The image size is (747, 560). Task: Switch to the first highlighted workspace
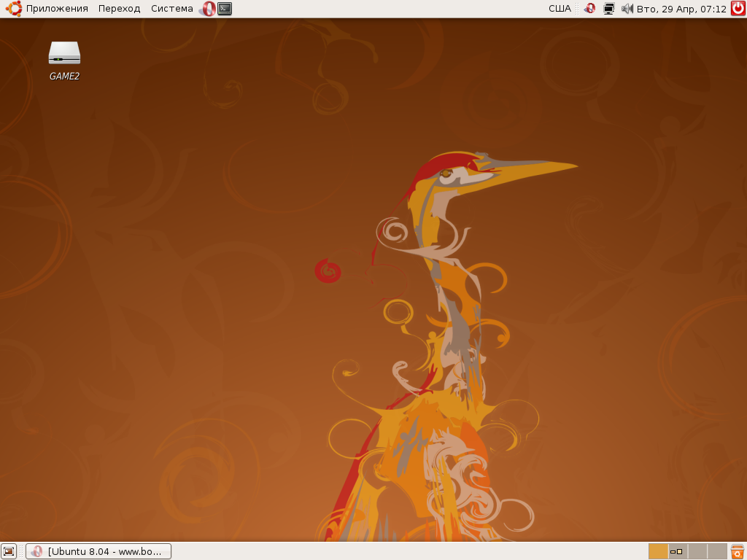coord(659,551)
